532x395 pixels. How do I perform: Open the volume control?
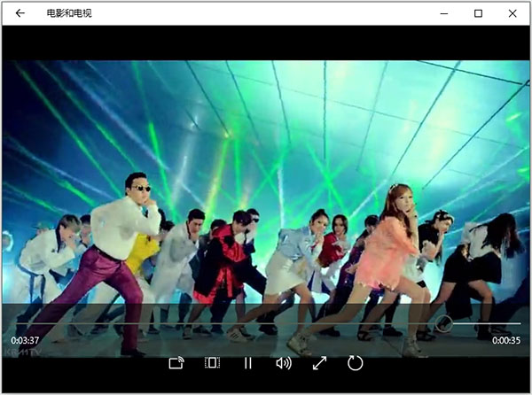click(284, 363)
